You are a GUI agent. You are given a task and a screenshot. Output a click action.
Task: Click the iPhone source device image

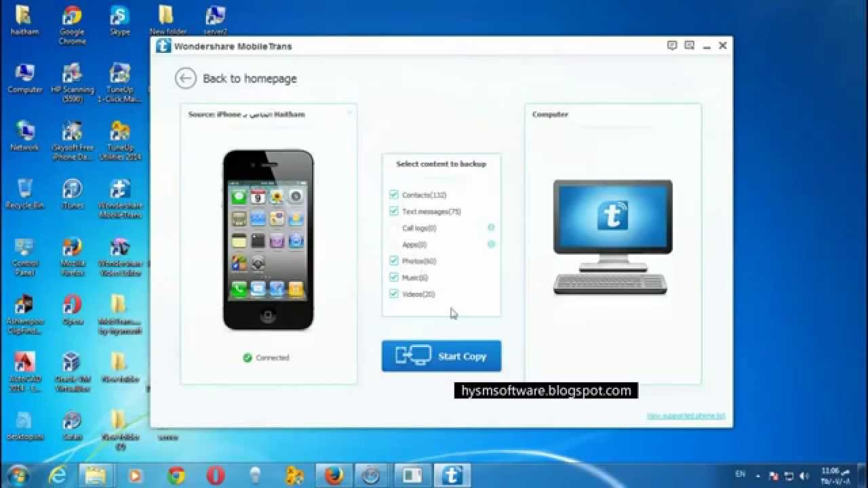coord(269,240)
